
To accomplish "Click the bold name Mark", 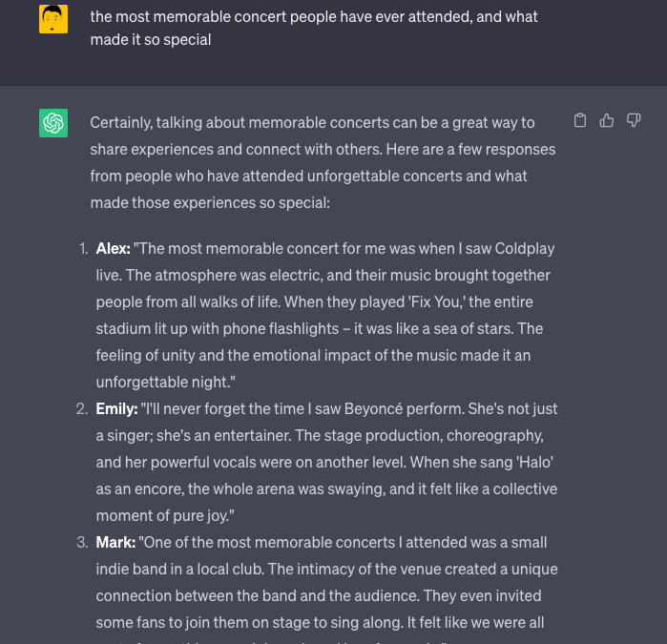I will tap(115, 542).
